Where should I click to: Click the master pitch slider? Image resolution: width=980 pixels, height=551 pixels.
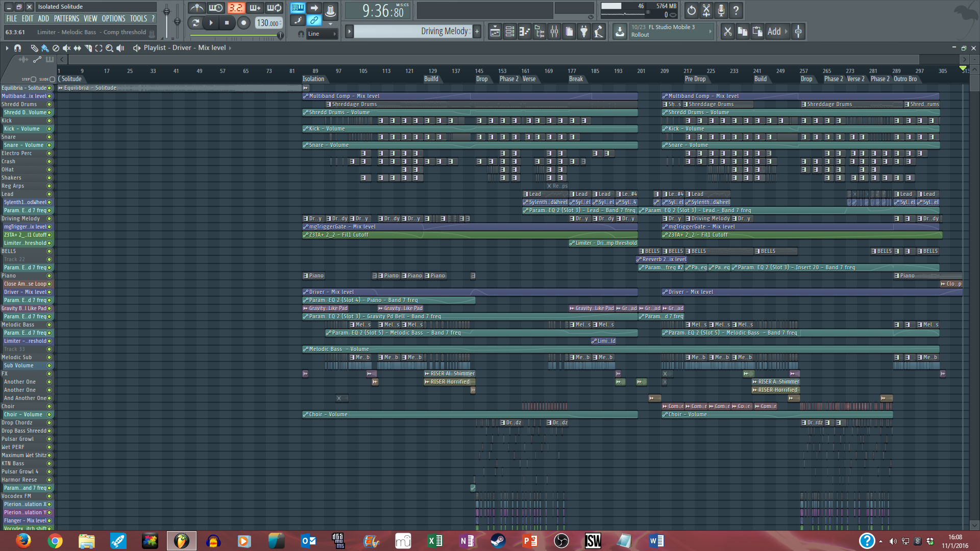point(177,20)
